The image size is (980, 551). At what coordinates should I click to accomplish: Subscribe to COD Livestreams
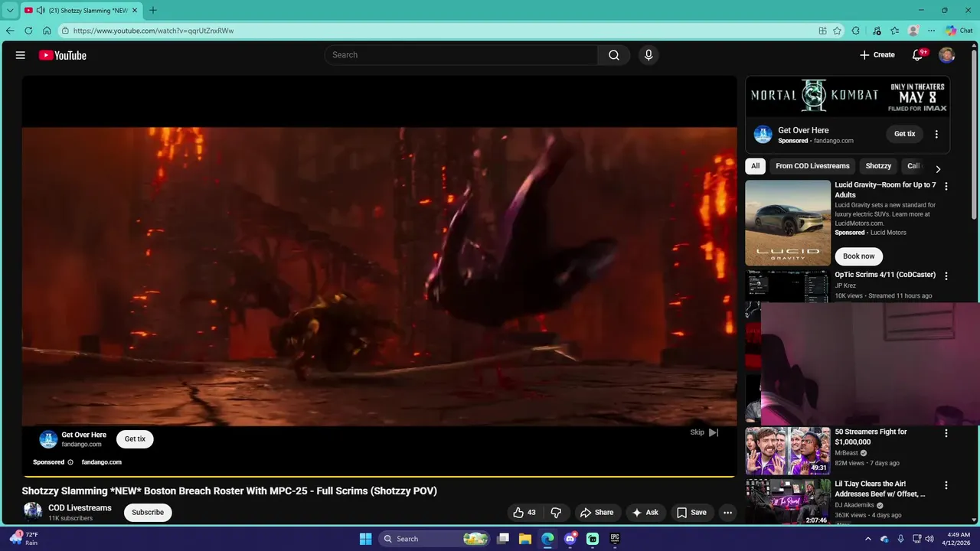[148, 513]
